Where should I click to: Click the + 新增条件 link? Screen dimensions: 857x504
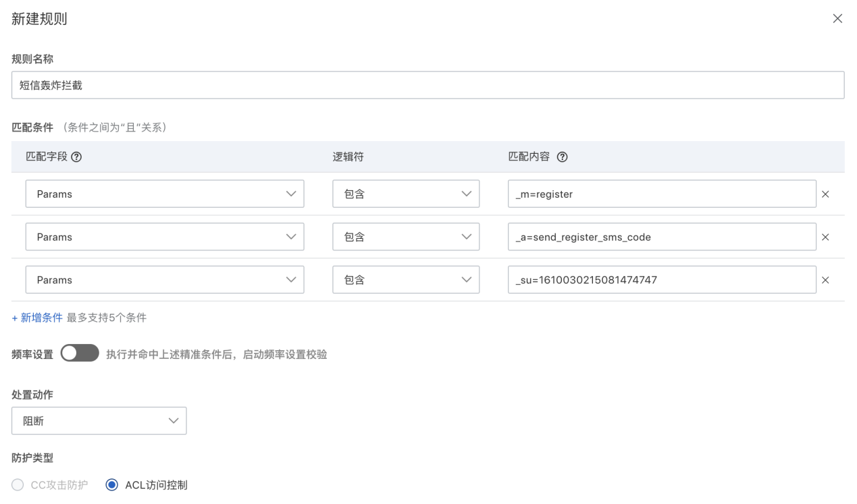click(37, 318)
